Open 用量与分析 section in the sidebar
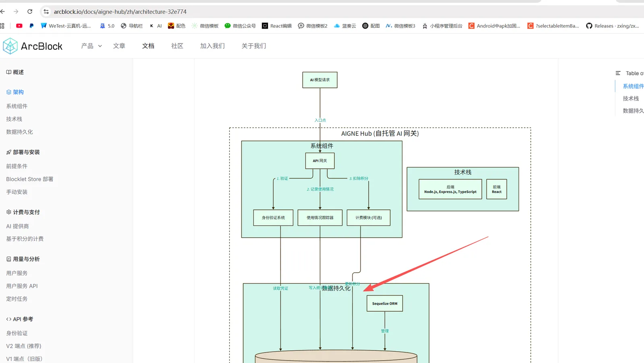Viewport: 644px width, 363px height. pos(23,259)
